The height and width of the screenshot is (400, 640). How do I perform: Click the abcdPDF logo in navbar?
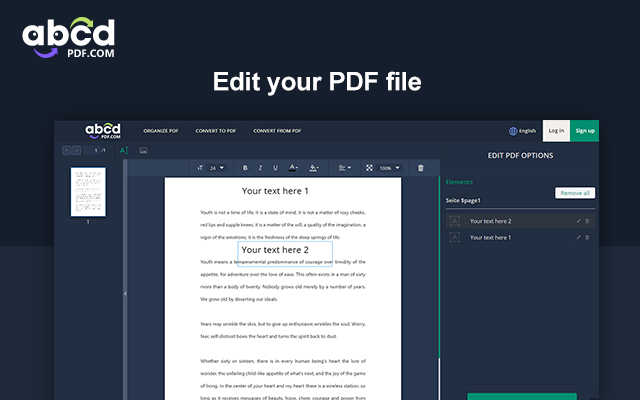pos(103,131)
